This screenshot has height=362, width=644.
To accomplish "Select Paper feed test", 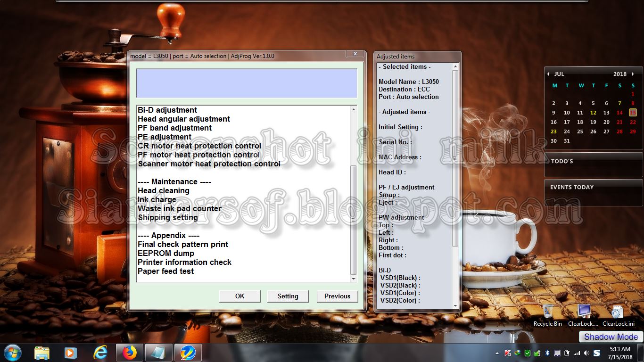I will 165,271.
